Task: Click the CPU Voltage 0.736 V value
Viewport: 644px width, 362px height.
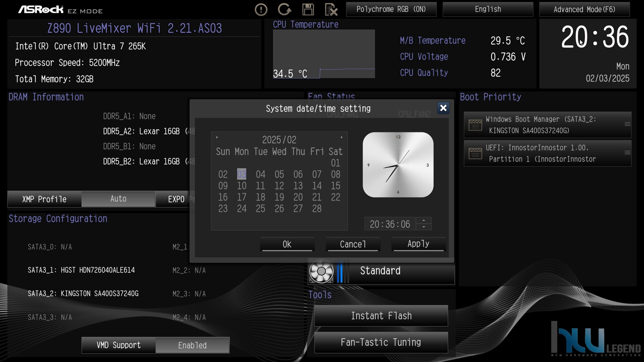Action: tap(508, 57)
